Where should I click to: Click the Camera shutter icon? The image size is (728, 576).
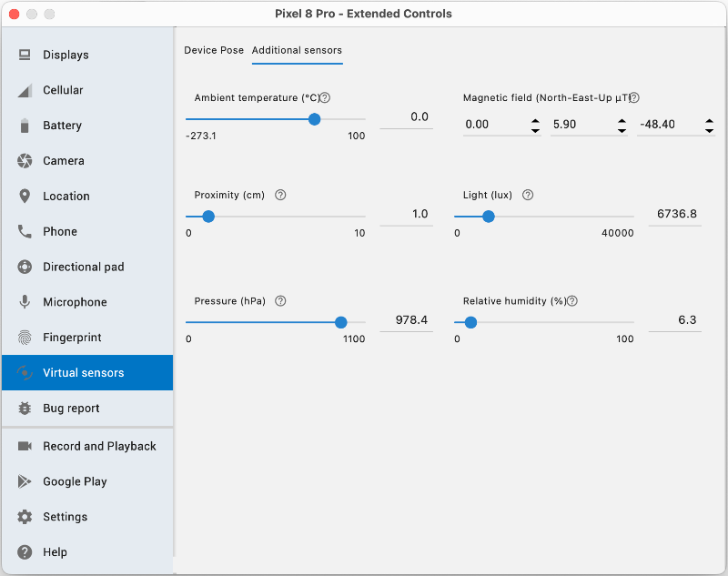click(25, 160)
